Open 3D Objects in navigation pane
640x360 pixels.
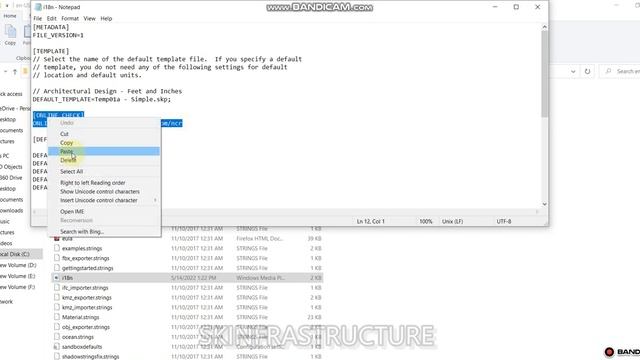[x=11, y=167]
